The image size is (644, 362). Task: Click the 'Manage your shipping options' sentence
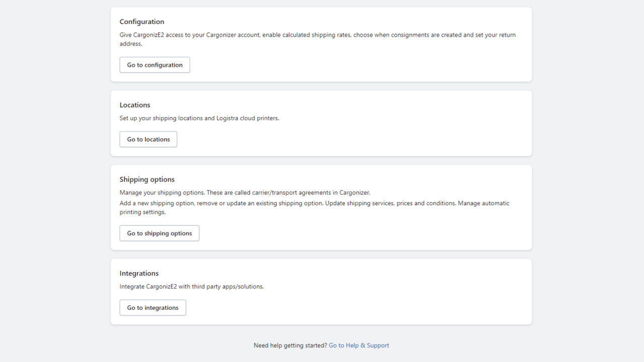coord(245,193)
